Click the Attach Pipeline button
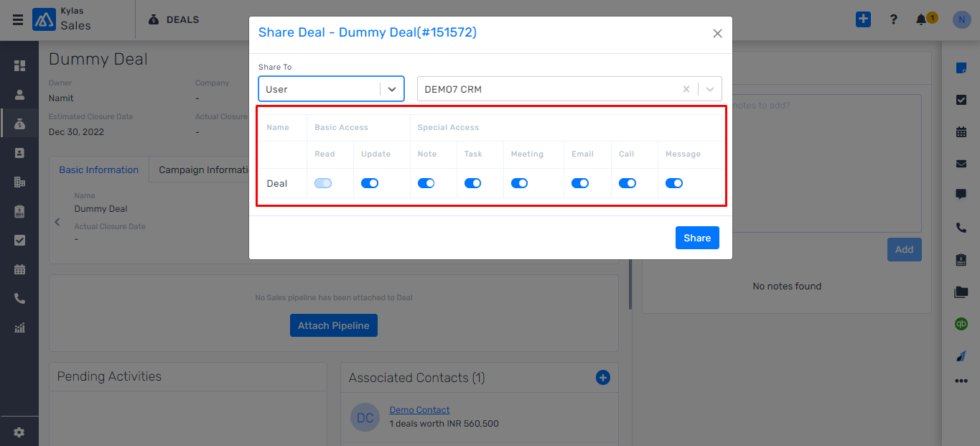980x446 pixels. point(334,325)
